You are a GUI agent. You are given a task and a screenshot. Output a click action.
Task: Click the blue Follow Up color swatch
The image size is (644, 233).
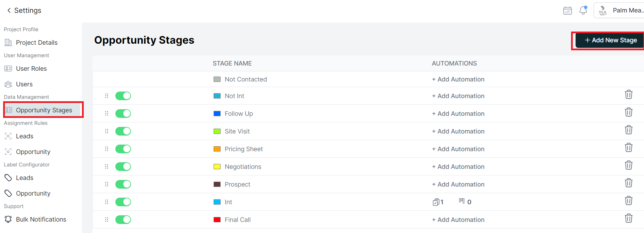[x=217, y=114]
